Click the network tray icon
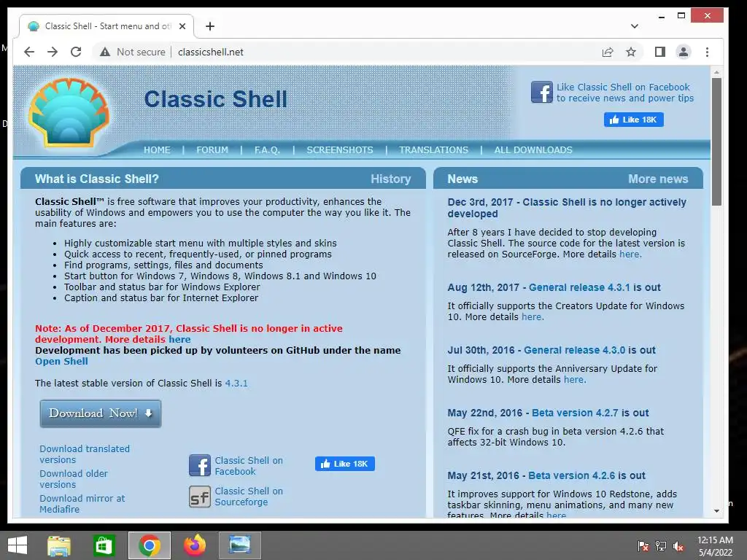Viewport: 747px width, 560px height. (x=661, y=546)
